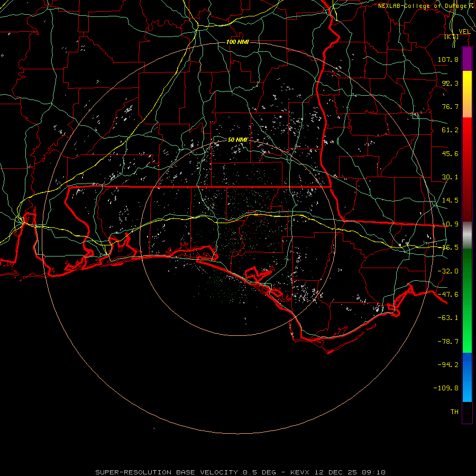Click the 100 NMI range ring label
The width and height of the screenshot is (476, 476).
237,42
